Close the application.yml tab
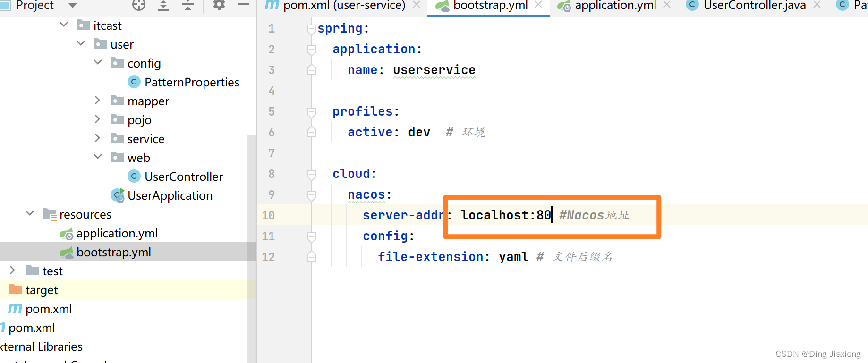 click(667, 5)
